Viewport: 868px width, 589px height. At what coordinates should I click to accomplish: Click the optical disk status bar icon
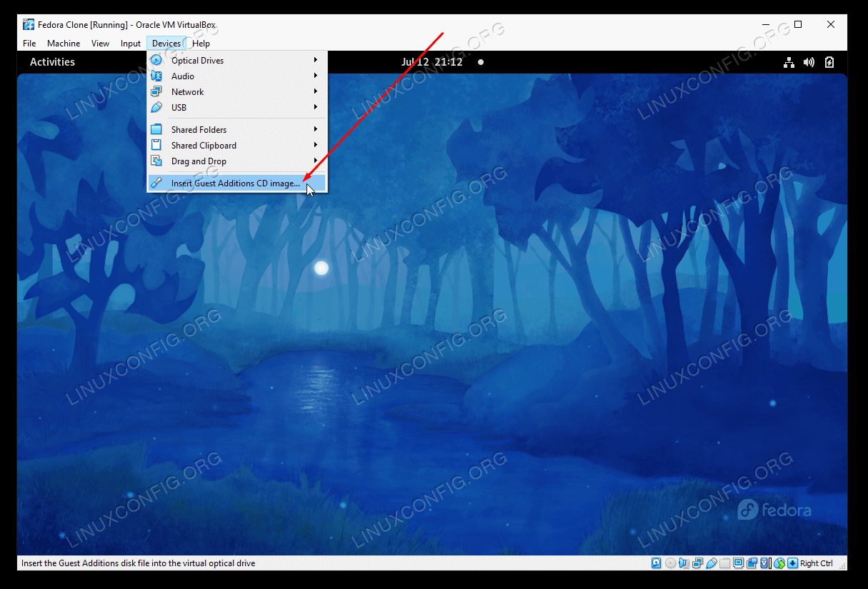coord(670,563)
